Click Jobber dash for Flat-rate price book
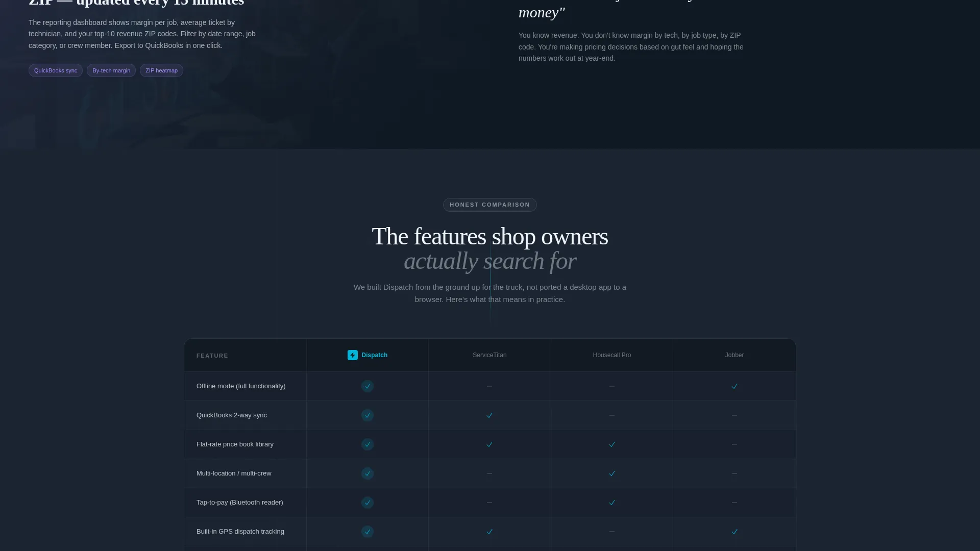Screen dimensions: 980x551 click(734, 444)
